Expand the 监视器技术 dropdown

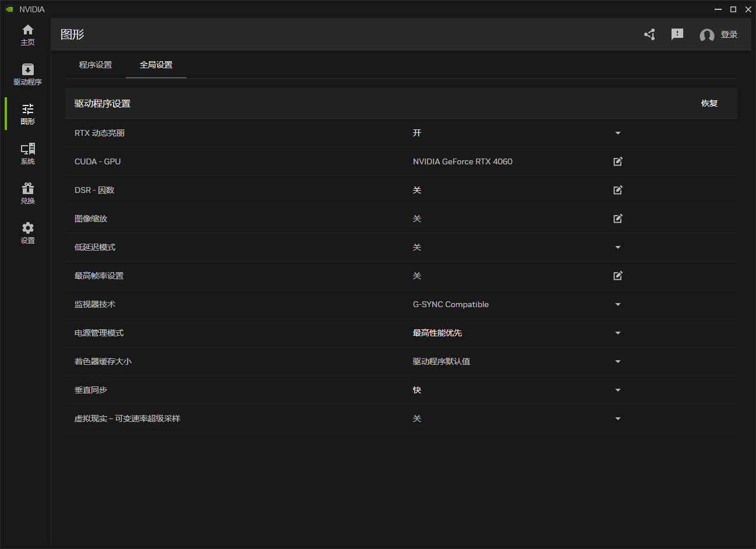(x=618, y=304)
